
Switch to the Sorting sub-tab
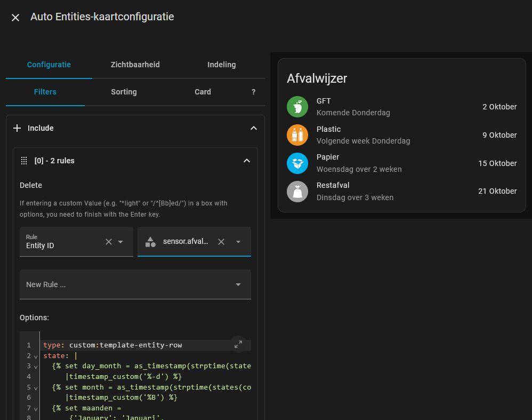pos(124,92)
